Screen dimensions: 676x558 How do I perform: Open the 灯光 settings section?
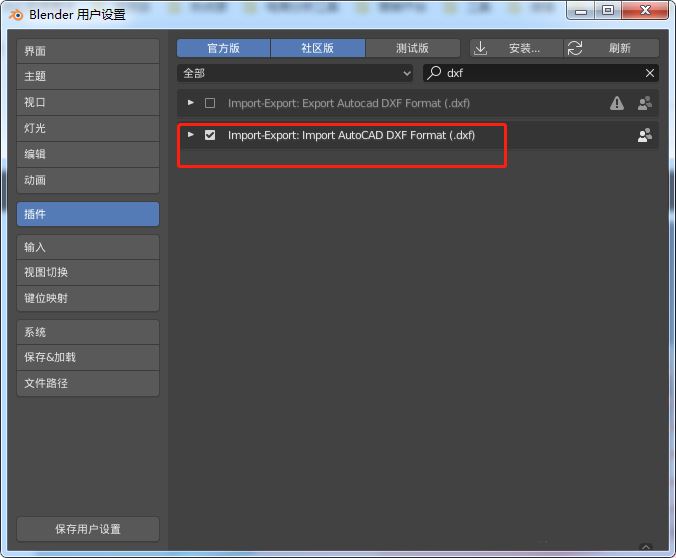(88, 129)
